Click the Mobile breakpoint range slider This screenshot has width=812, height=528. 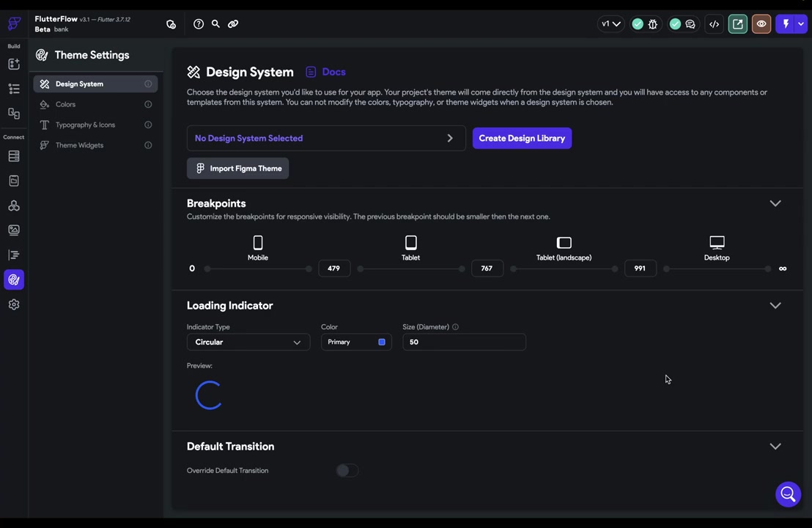coord(258,269)
